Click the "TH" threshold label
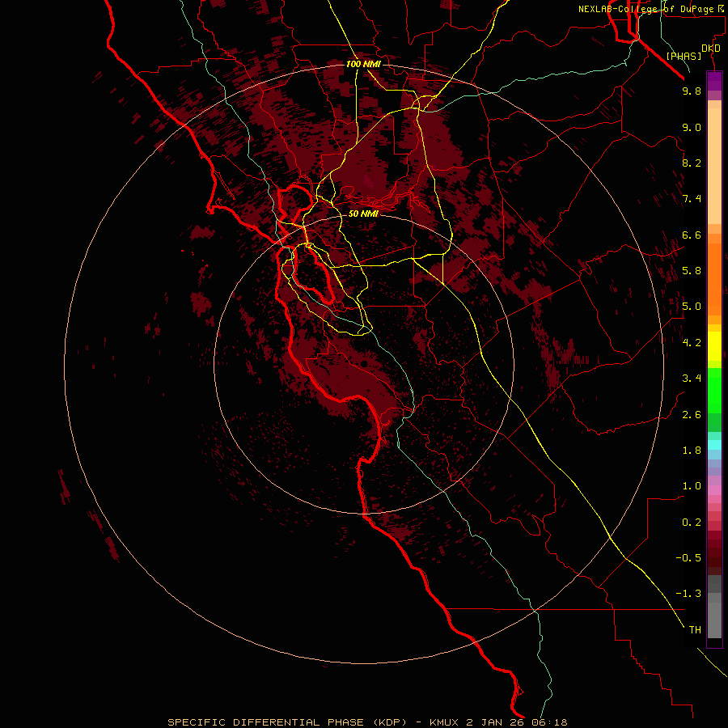Viewport: 728px width, 728px height. pos(695,630)
